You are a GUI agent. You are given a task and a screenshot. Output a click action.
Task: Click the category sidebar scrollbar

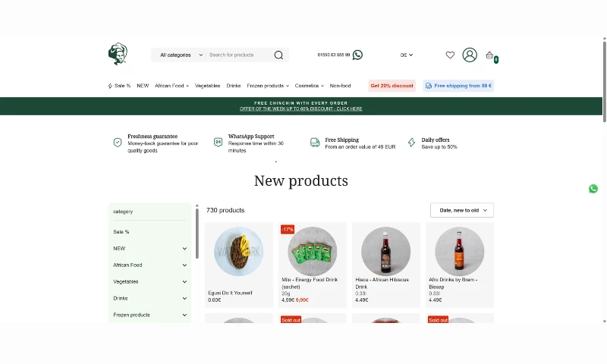point(197,234)
